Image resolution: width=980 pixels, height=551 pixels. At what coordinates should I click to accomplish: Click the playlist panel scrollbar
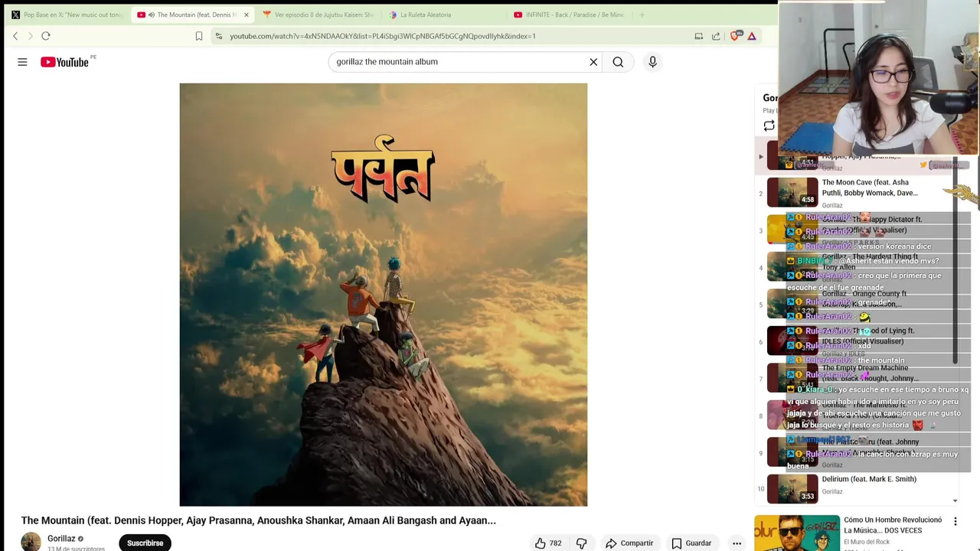pyautogui.click(x=955, y=260)
